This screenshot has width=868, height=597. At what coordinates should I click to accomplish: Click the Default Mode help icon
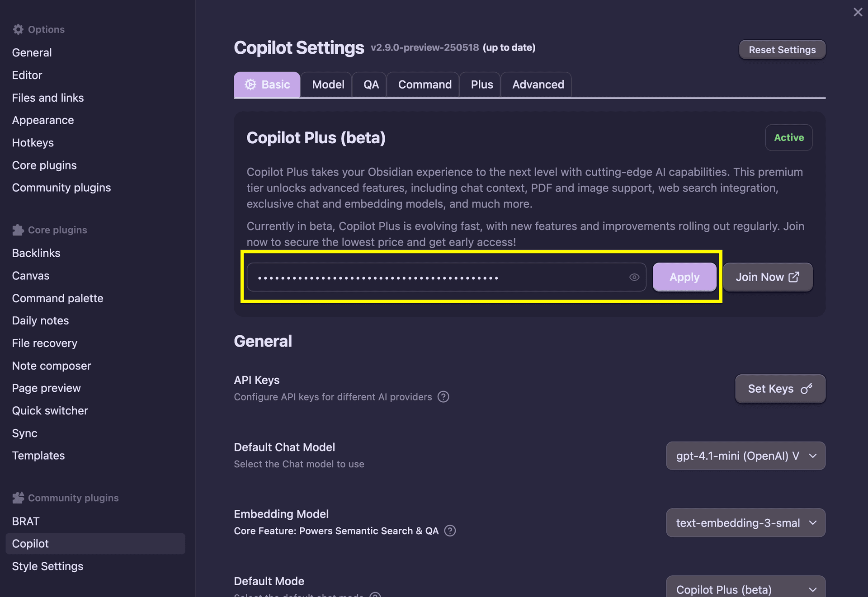[375, 595]
